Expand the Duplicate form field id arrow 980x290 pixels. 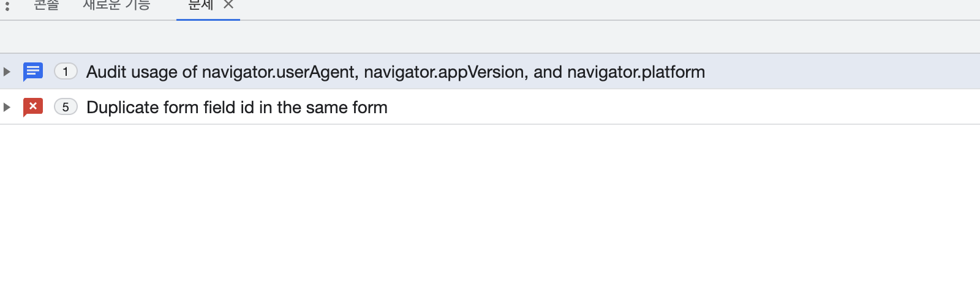pos(7,107)
